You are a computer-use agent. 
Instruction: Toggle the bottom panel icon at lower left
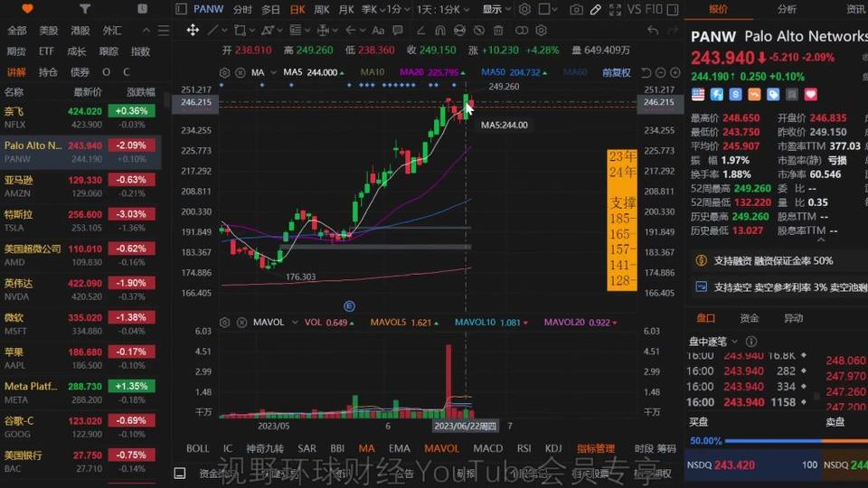coord(180,473)
